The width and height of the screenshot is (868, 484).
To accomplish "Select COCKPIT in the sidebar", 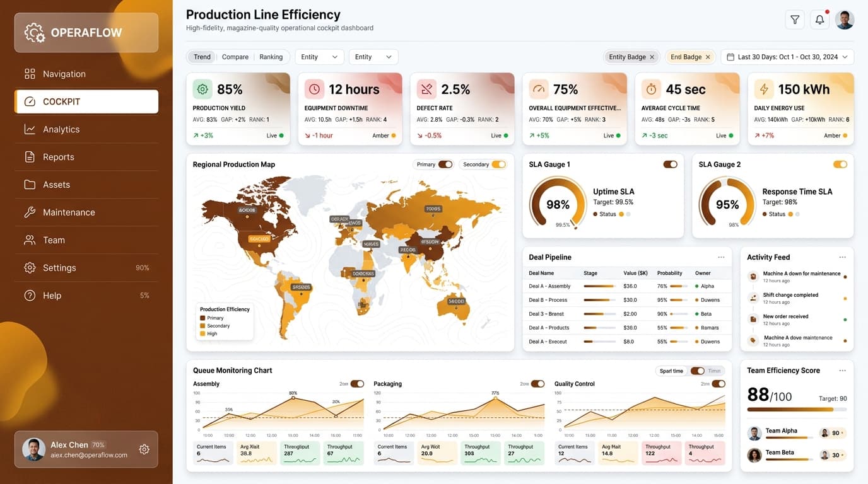I will tap(86, 101).
